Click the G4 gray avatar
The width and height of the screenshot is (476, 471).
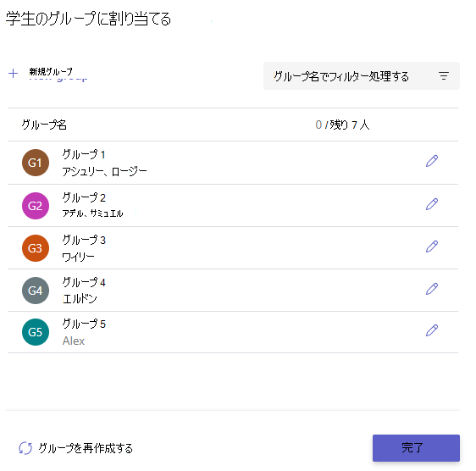36,291
